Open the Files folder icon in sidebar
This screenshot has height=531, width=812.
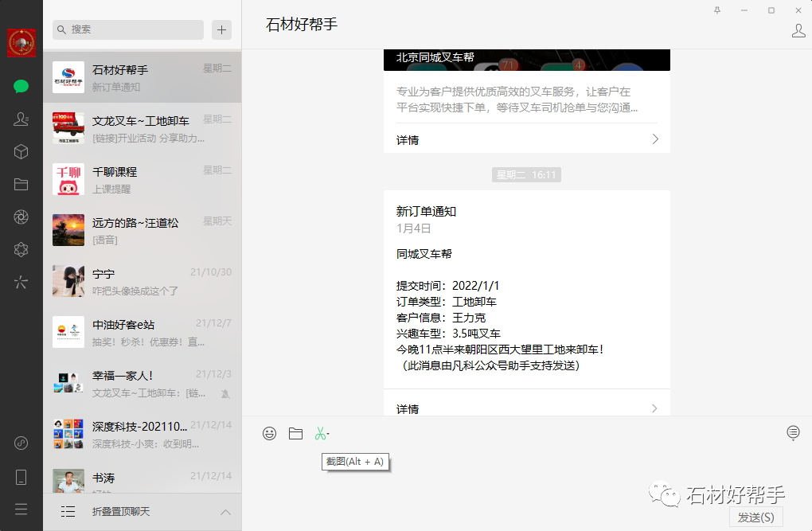21,185
